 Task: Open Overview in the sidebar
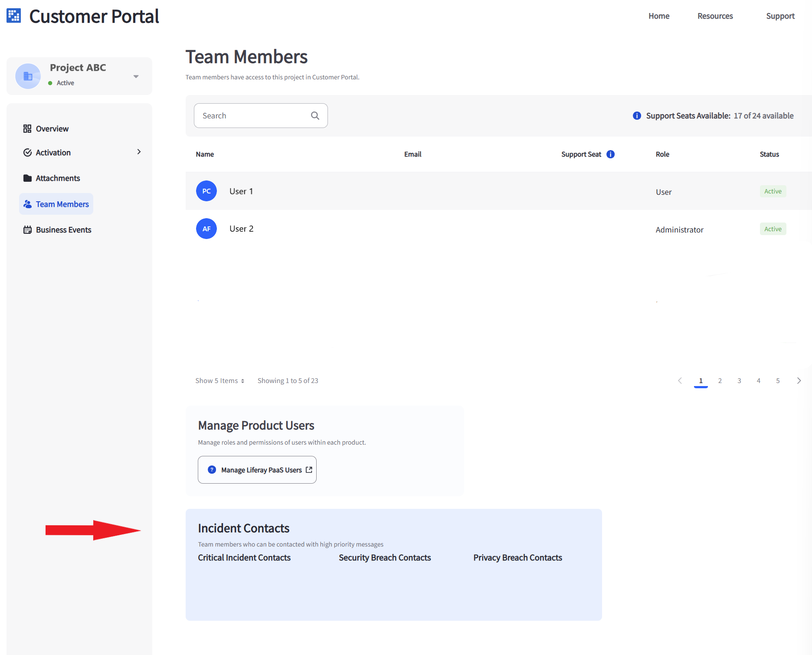(x=52, y=129)
